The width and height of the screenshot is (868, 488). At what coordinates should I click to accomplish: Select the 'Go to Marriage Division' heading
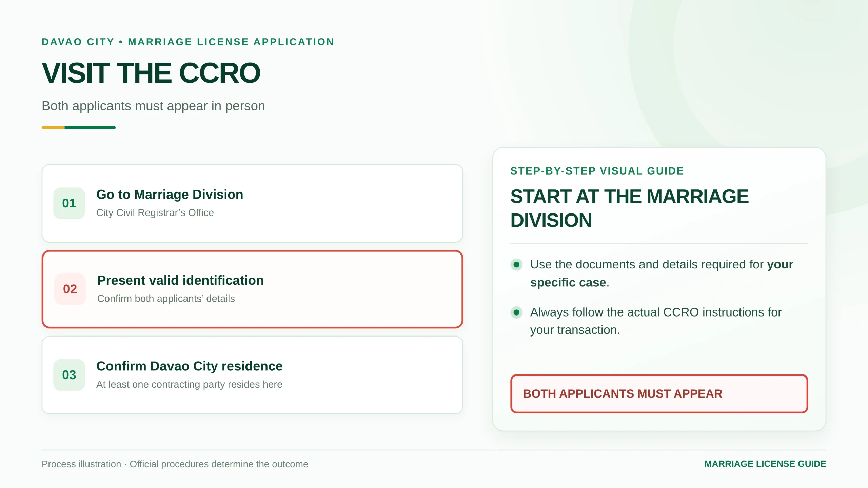click(x=170, y=195)
